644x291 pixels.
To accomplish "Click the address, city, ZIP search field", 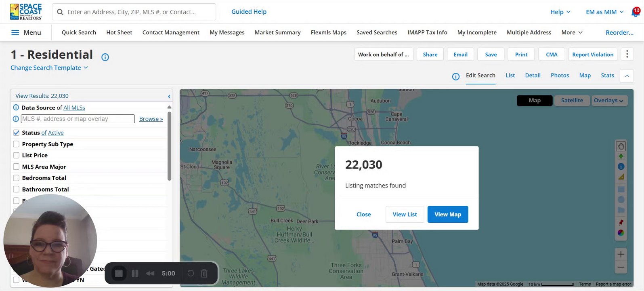I will (x=134, y=12).
